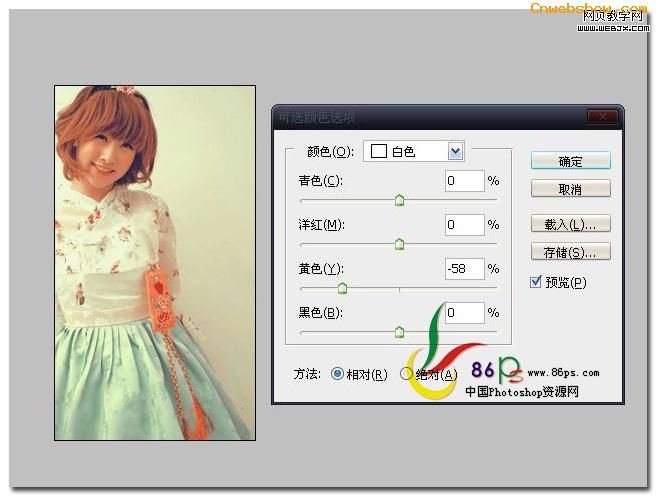Toggle the 预览(P) preview checkbox
The height and width of the screenshot is (500, 660).
point(536,282)
